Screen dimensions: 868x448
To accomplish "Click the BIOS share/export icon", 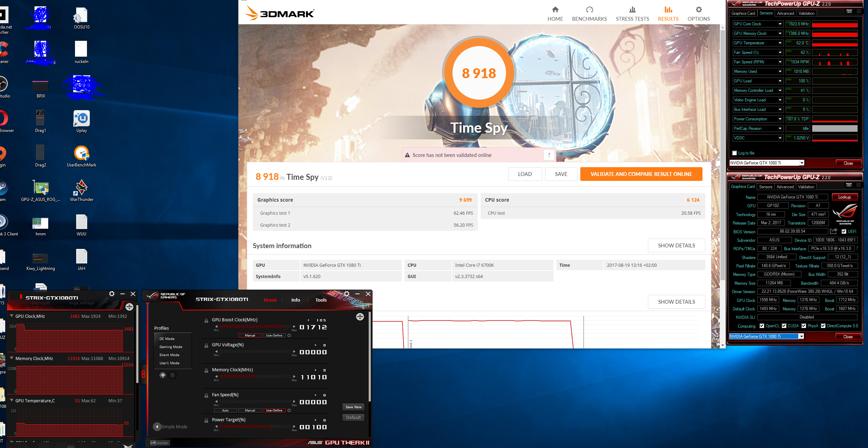I will [x=833, y=231].
